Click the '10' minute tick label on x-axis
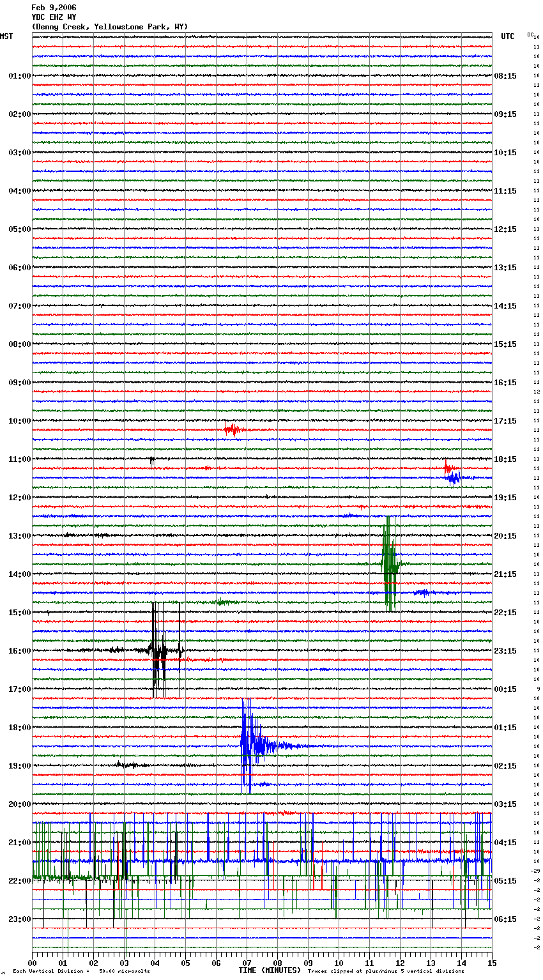The height and width of the screenshot is (980, 543). pyautogui.click(x=339, y=963)
